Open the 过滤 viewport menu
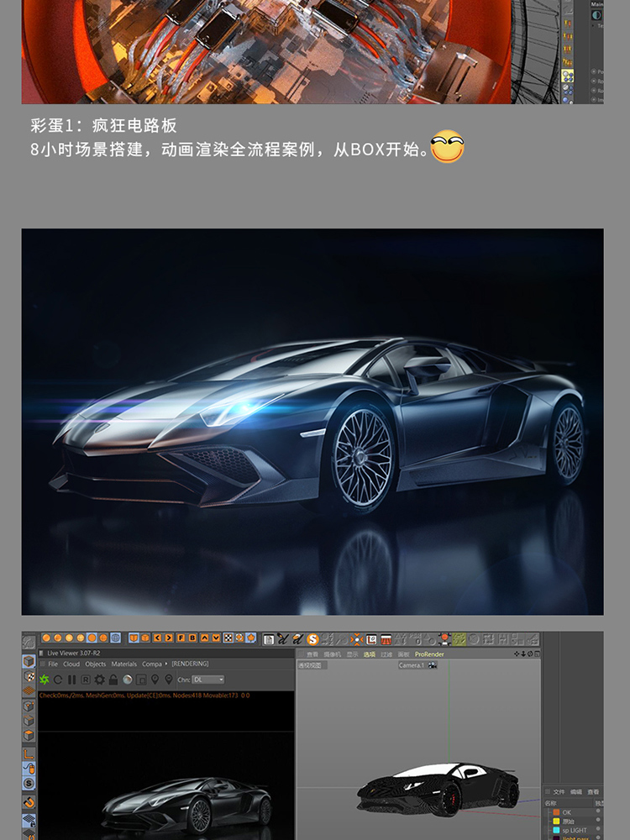This screenshot has width=630, height=840. tap(386, 654)
